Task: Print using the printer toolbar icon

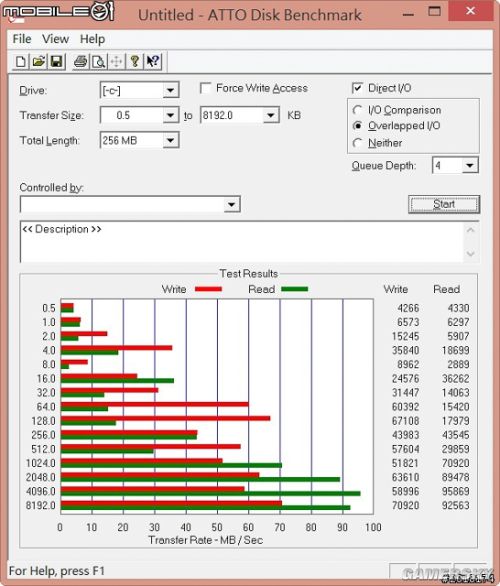Action: coord(81,61)
